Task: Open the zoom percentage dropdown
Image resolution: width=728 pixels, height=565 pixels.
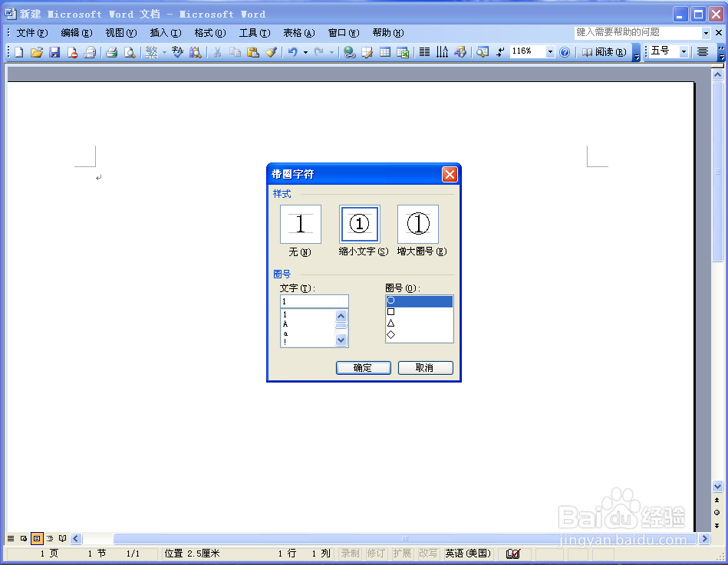Action: click(550, 52)
